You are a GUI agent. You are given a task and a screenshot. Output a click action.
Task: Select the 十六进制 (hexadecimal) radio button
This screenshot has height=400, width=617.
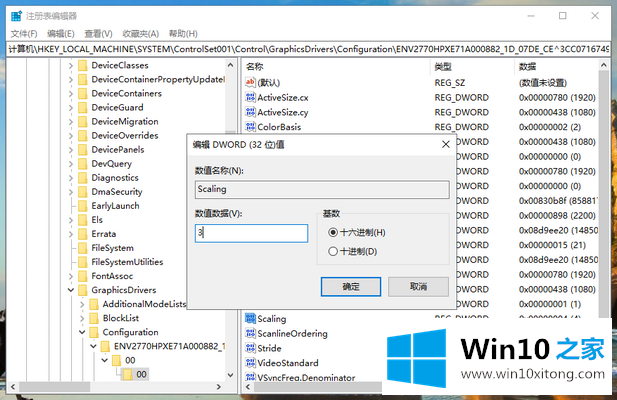click(x=334, y=232)
